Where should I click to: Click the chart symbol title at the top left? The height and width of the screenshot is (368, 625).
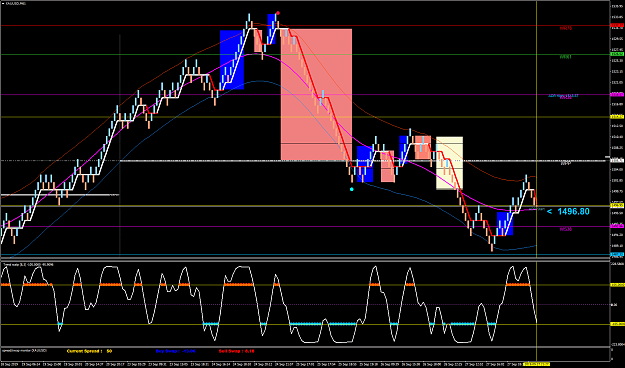coord(16,3)
